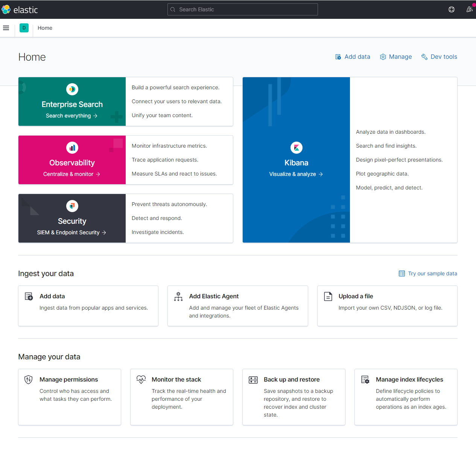Screen dimensions: 476x449
Task: Click 'Measure SLAs and react to issues.' text
Action: 174,174
